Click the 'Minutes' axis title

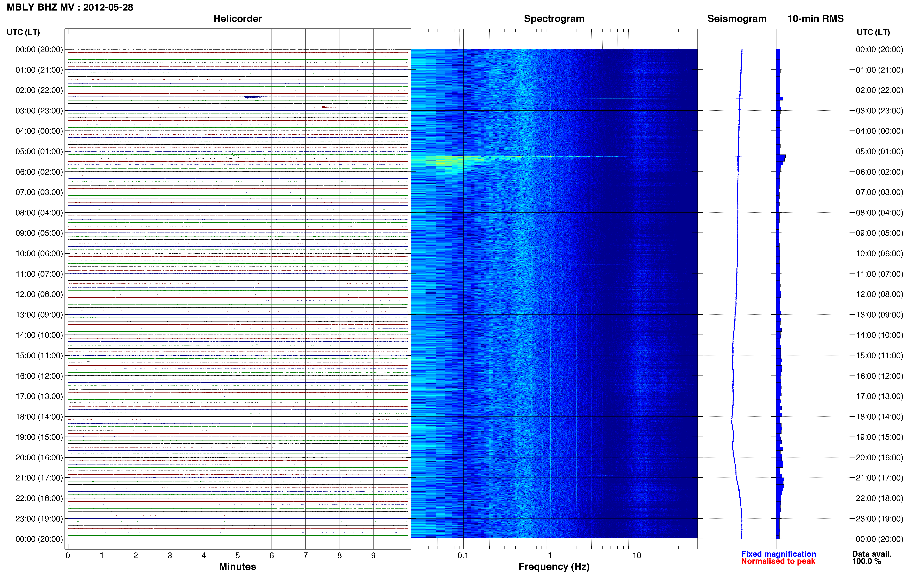point(238,566)
